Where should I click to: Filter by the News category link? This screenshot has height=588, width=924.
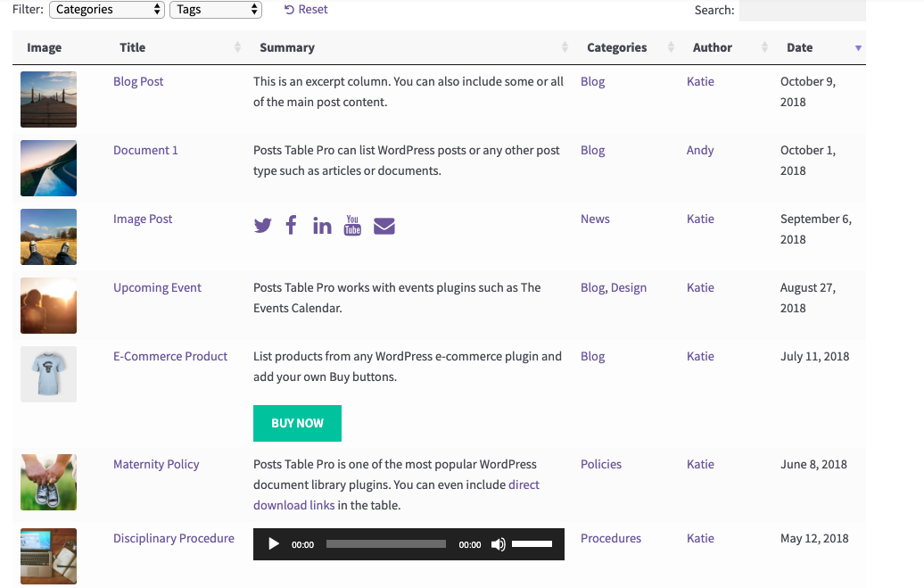pos(595,219)
